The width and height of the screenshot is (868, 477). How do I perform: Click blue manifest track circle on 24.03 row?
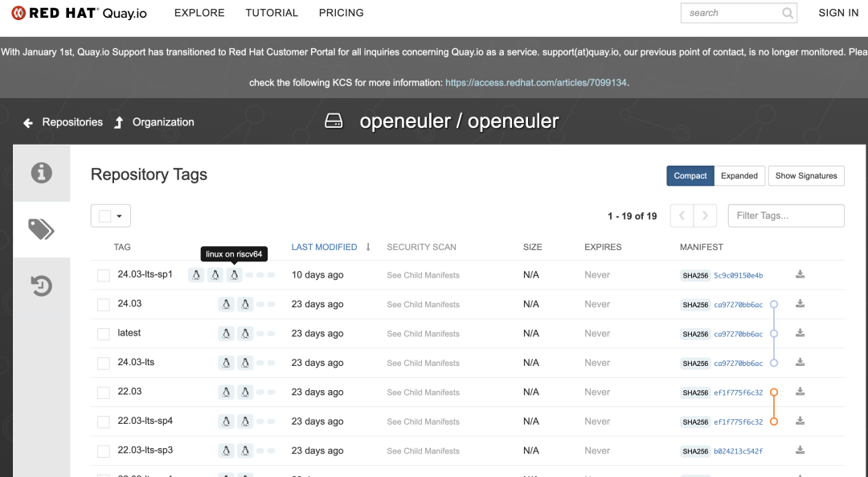pos(774,304)
